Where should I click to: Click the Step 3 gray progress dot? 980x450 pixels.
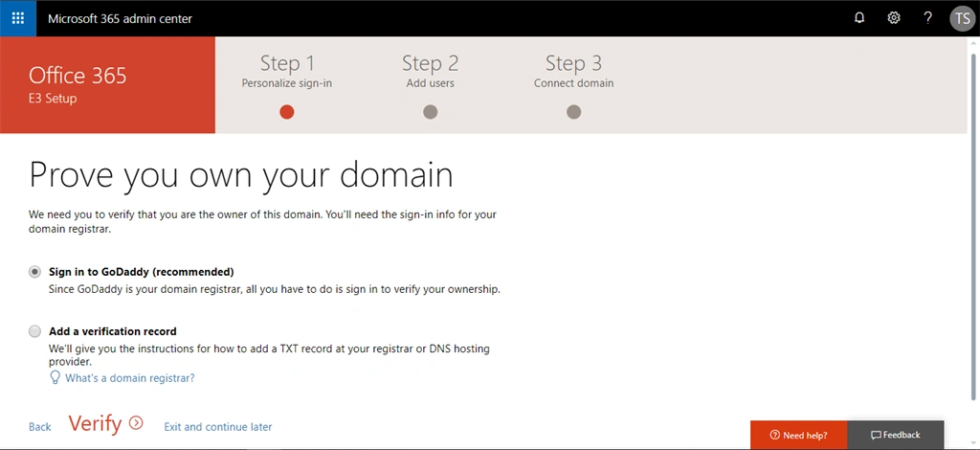click(x=574, y=112)
